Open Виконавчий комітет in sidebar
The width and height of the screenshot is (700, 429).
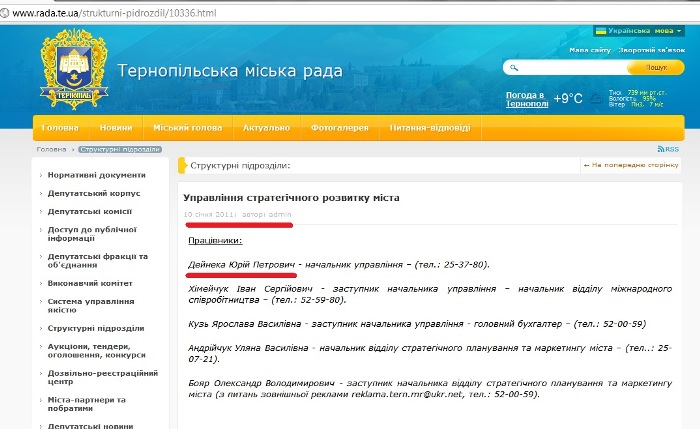point(90,283)
